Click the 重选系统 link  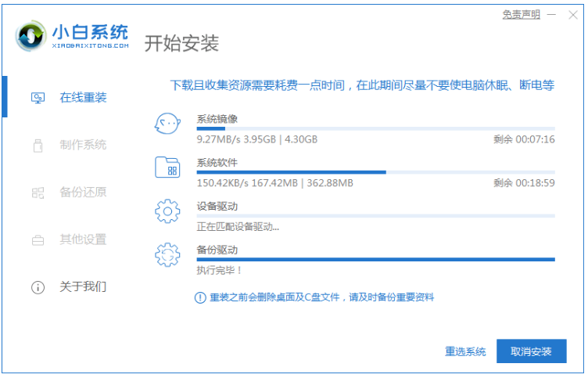coord(465,351)
